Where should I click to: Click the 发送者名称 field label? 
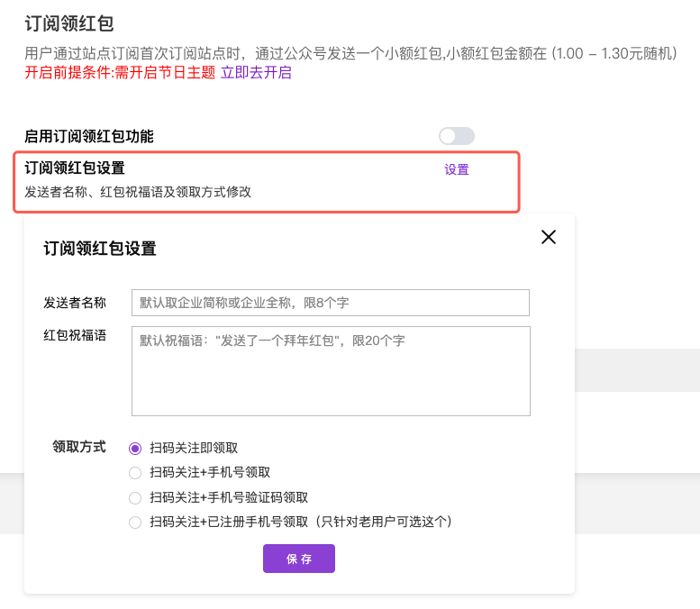tap(75, 303)
